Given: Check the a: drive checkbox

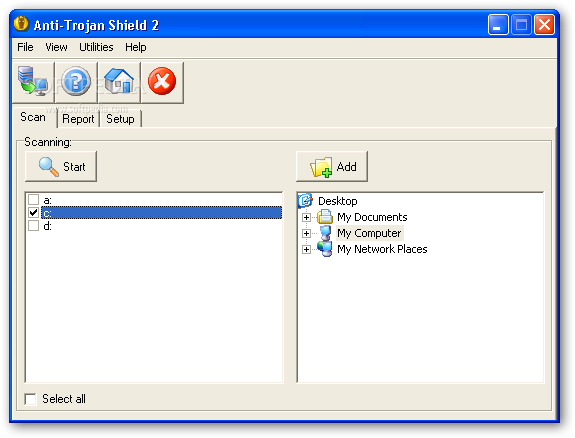Looking at the screenshot, I should (x=33, y=200).
